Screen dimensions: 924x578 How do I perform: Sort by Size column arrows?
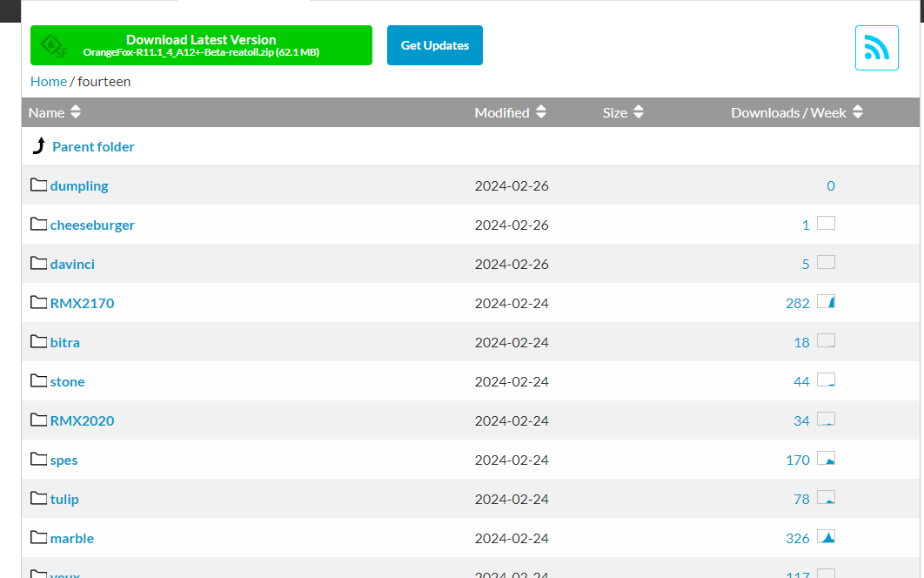(639, 112)
